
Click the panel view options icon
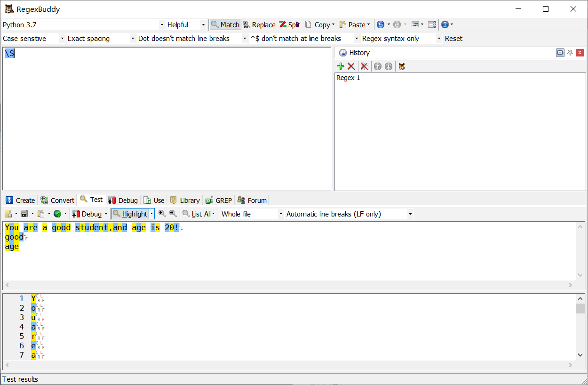(x=431, y=24)
